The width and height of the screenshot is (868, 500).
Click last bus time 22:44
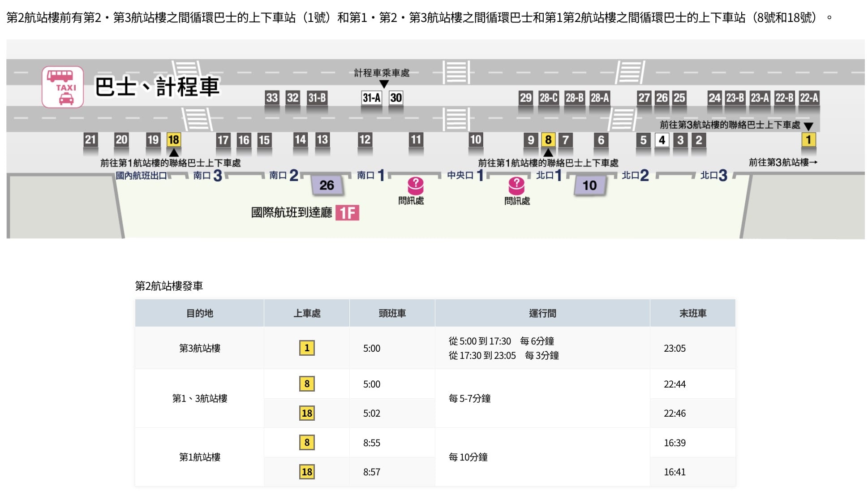[675, 384]
